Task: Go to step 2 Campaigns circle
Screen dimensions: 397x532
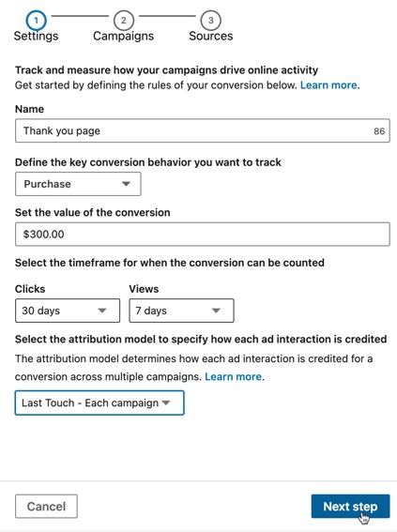Action: [x=124, y=21]
